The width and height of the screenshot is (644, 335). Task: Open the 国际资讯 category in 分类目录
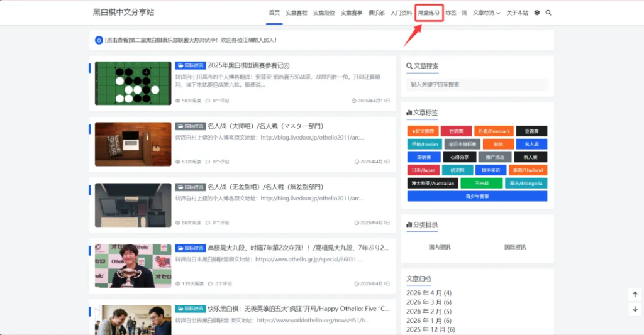coord(515,247)
